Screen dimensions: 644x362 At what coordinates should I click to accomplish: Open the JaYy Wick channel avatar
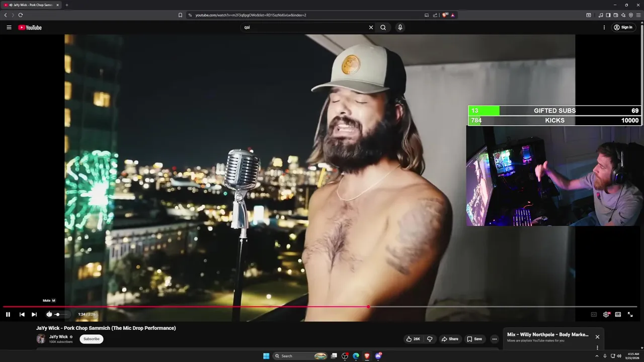(41, 339)
